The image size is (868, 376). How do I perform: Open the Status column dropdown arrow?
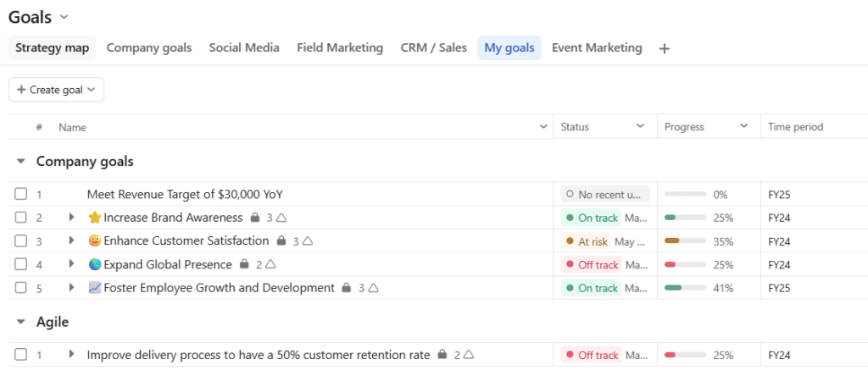(x=641, y=127)
